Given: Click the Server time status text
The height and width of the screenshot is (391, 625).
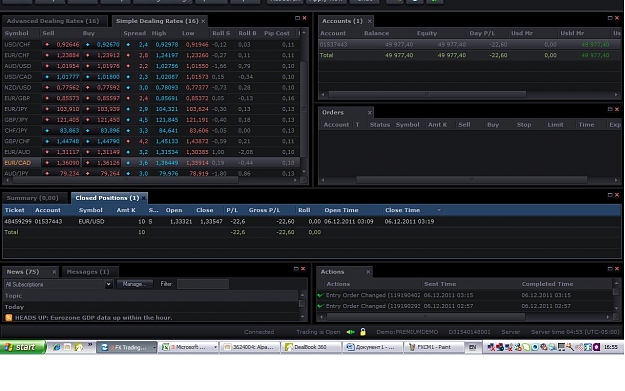Looking at the screenshot, I should [576, 332].
